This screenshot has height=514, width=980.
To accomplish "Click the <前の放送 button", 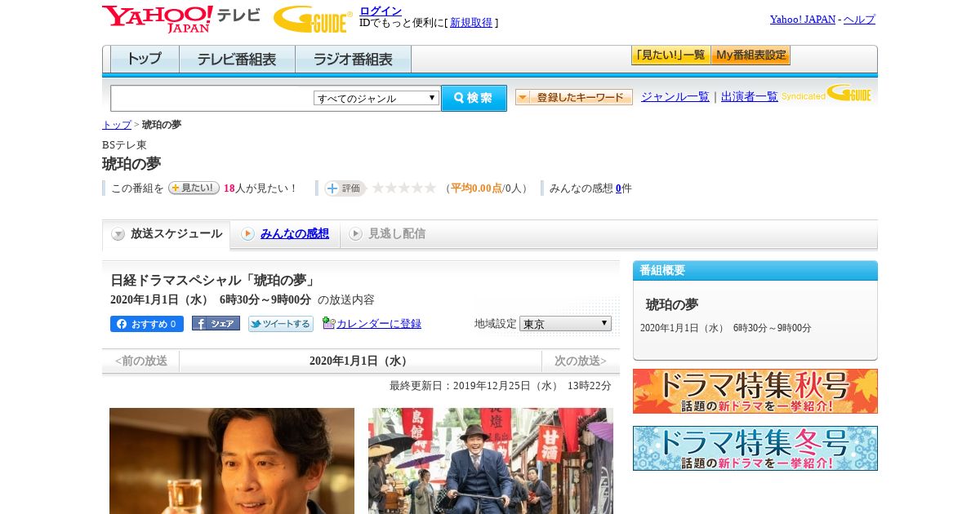I will click(140, 361).
